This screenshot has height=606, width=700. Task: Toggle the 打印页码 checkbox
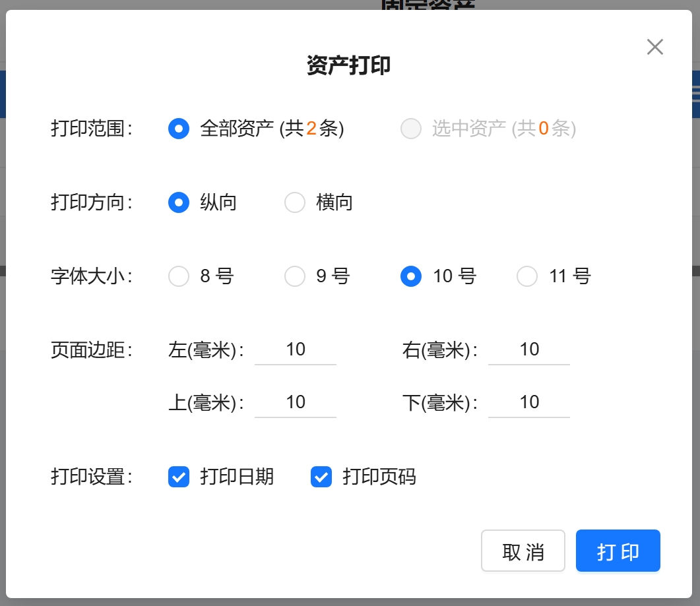coord(321,477)
